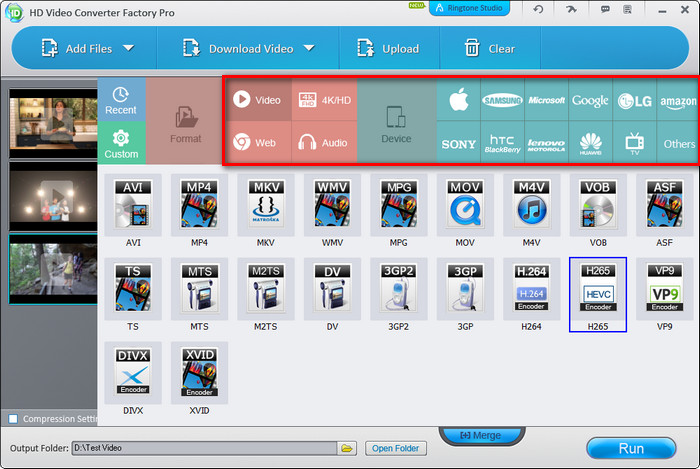700x469 pixels.
Task: Enable the Compression Setting checkbox
Action: point(13,419)
